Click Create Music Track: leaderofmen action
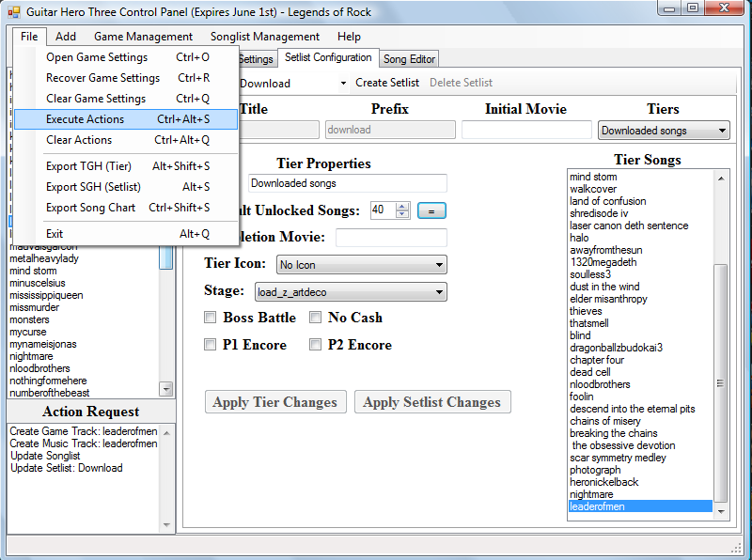Viewport: 752px width, 560px height. pyautogui.click(x=84, y=443)
